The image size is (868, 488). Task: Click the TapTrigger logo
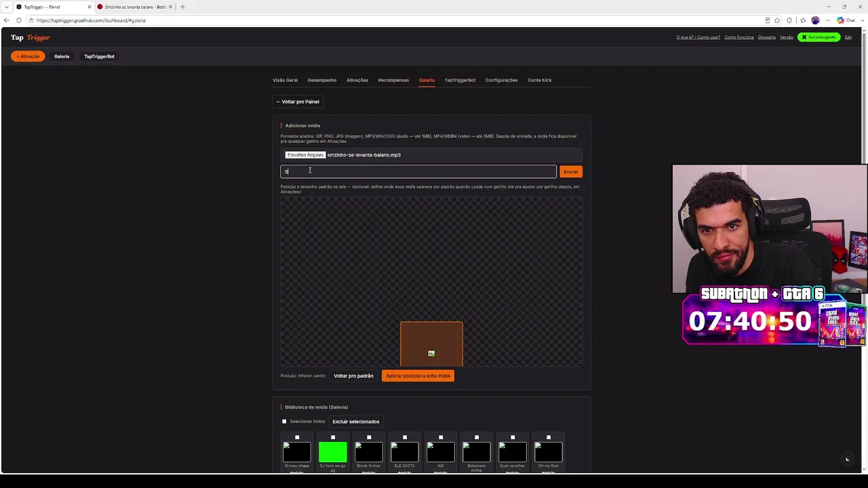[31, 37]
